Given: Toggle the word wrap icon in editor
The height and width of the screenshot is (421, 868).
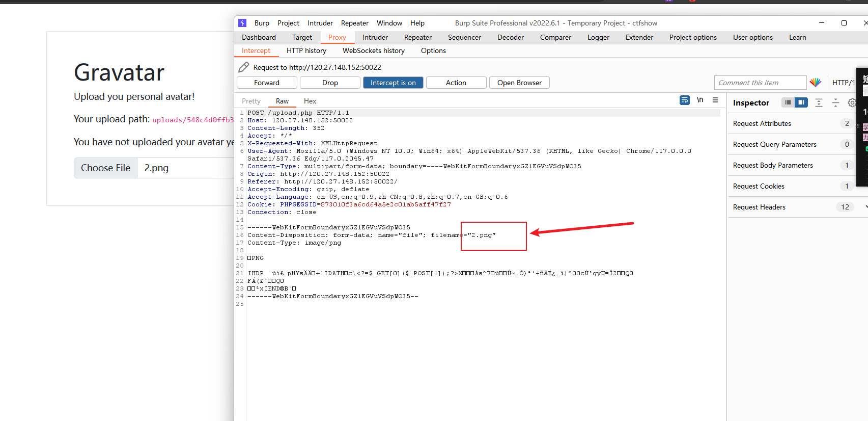Looking at the screenshot, I should click(685, 100).
